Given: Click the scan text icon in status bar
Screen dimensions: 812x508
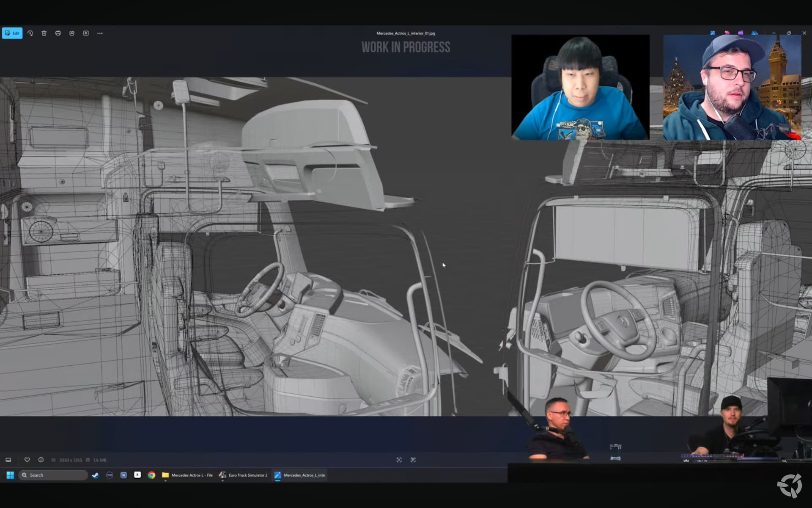Looking at the screenshot, I should click(413, 460).
